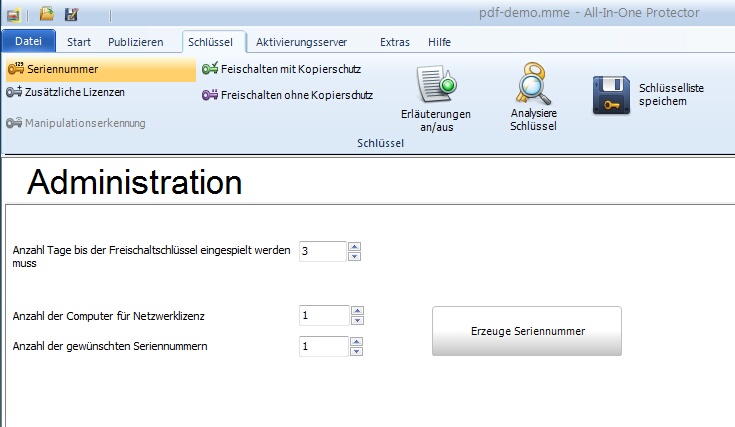This screenshot has width=735, height=427.
Task: Click the Erzeuge Seriennummer button
Action: 527,331
